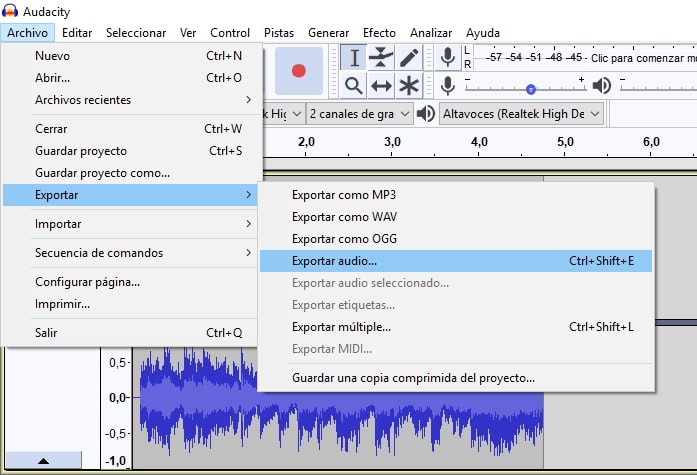Click the Audacity headphones logo icon
Image resolution: width=697 pixels, height=475 pixels.
[10, 11]
